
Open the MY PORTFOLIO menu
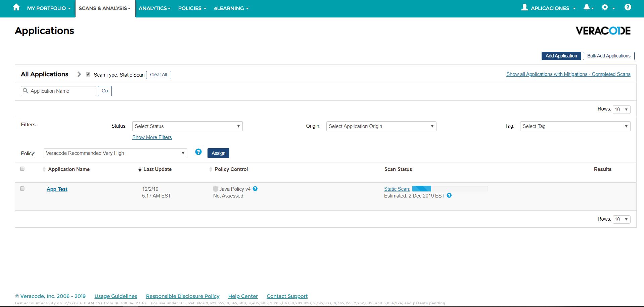49,8
